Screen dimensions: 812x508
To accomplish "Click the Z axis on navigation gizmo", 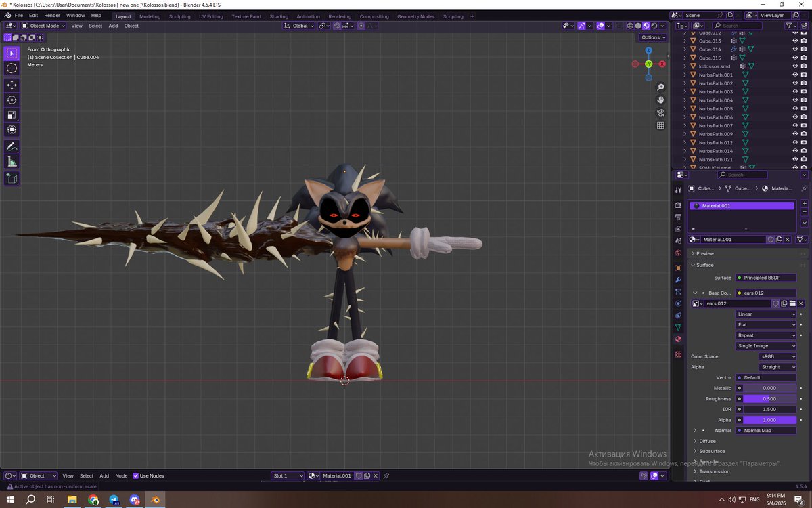I will click(648, 50).
